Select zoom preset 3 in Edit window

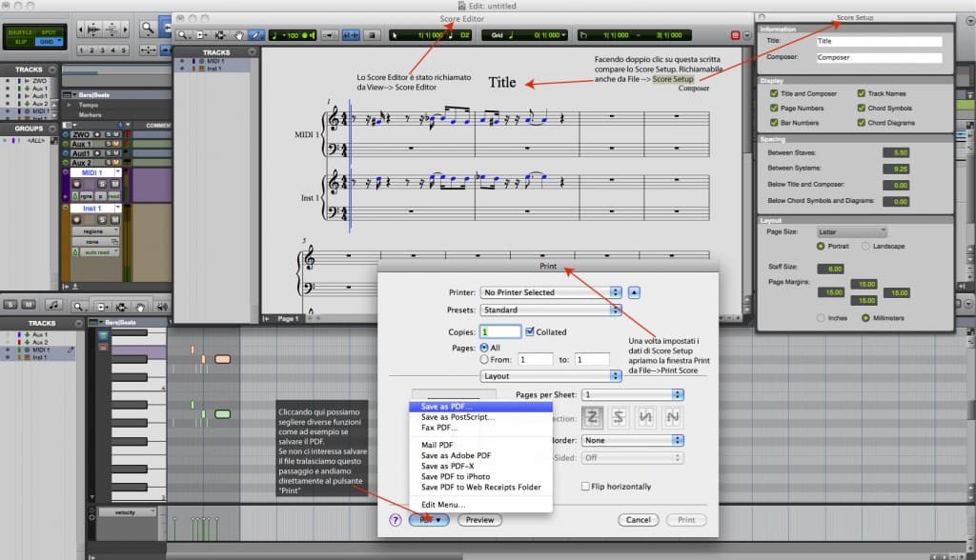tap(102, 50)
